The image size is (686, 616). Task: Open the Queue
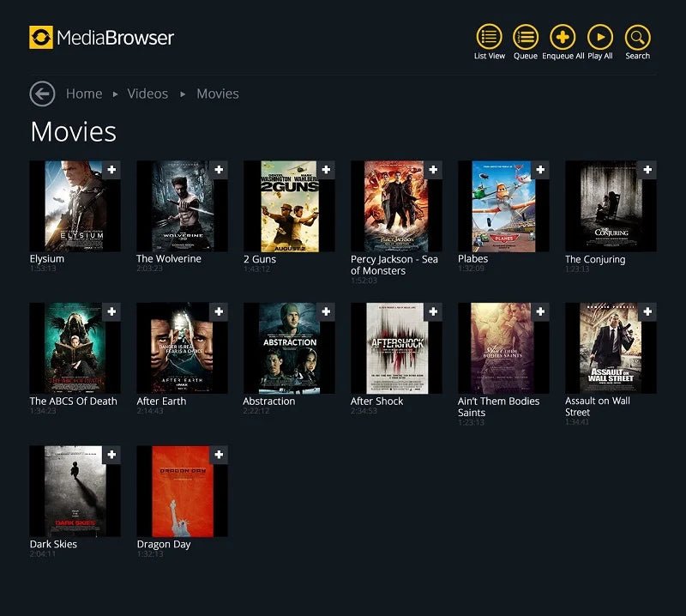[526, 39]
